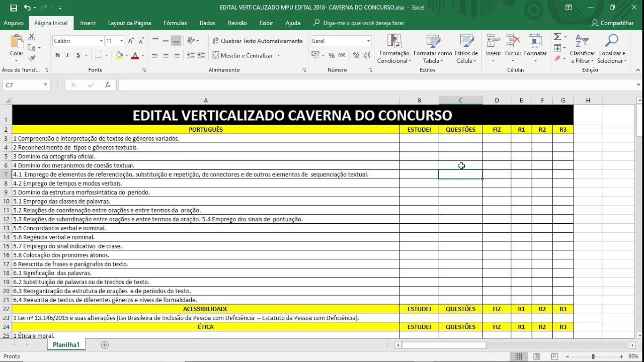This screenshot has height=362, width=644.
Task: Click the AutoSum sigma icon
Action: (x=557, y=37)
